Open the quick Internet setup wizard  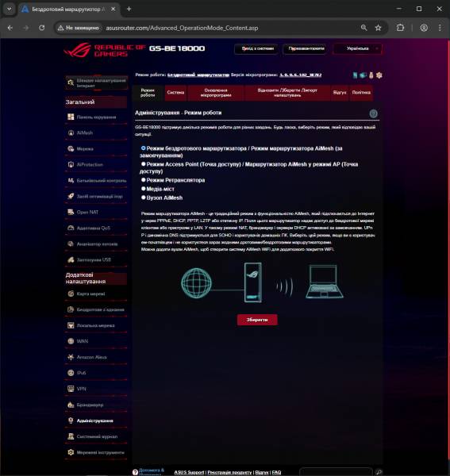(x=96, y=83)
